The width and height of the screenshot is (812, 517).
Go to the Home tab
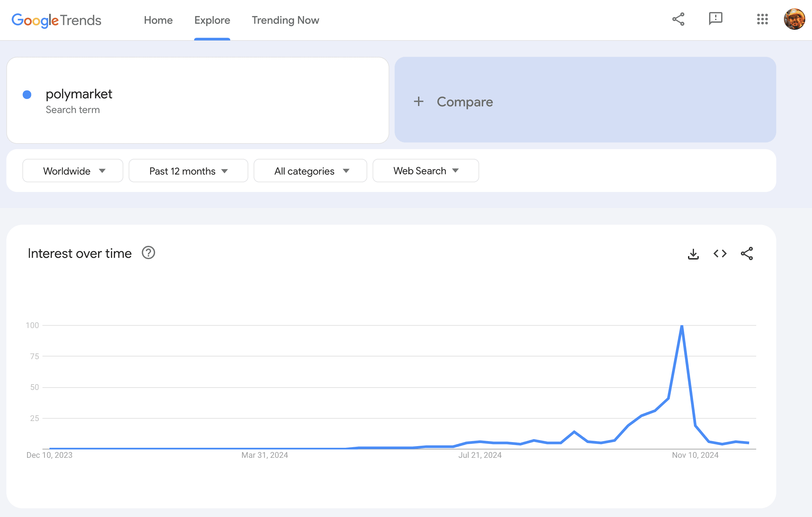[158, 20]
